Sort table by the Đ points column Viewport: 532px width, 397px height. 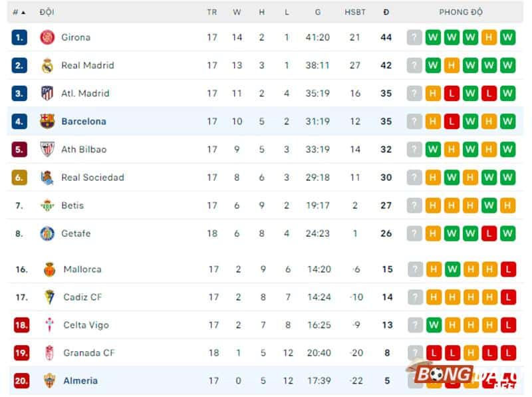point(386,12)
